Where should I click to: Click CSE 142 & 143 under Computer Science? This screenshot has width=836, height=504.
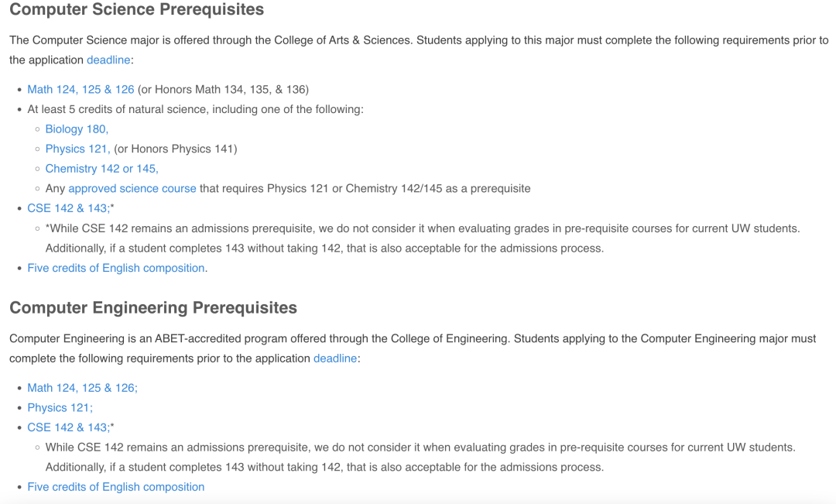pyautogui.click(x=68, y=208)
